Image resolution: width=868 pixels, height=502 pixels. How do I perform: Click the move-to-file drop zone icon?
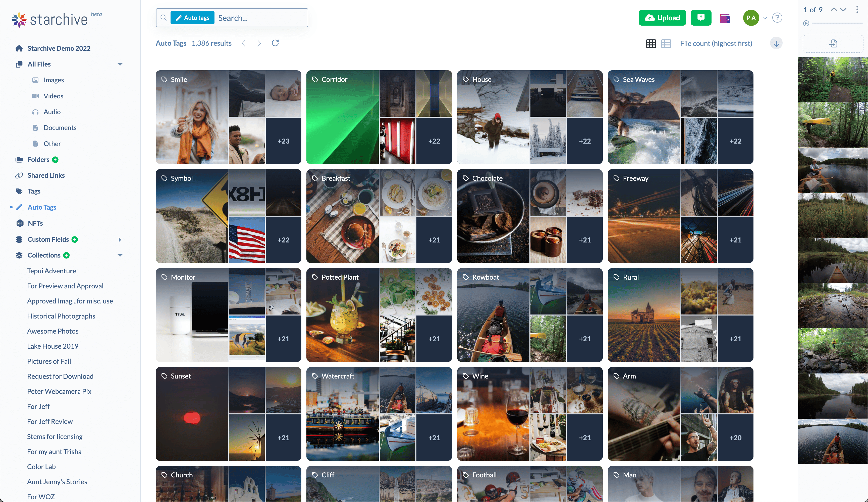pos(833,43)
